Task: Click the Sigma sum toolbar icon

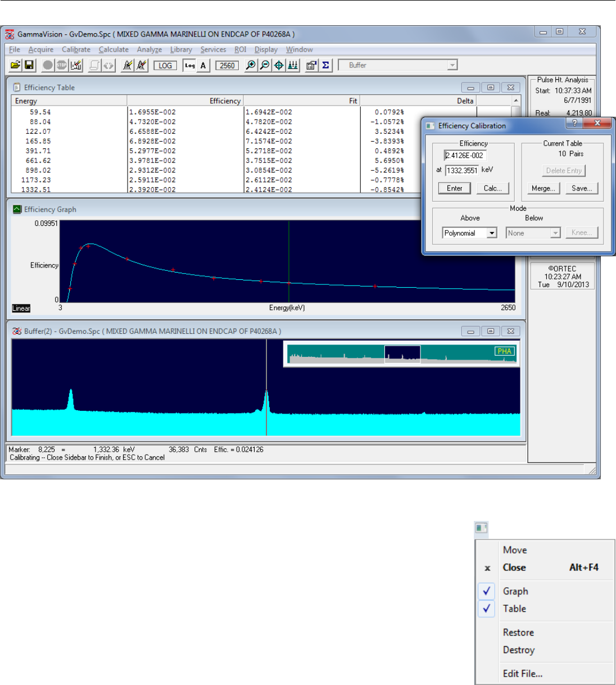Action: pos(325,65)
